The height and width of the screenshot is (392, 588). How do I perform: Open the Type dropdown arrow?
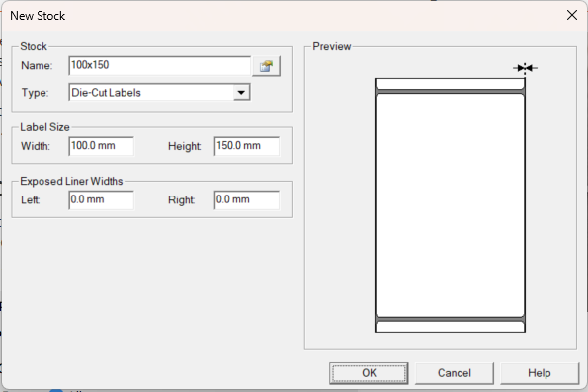241,92
